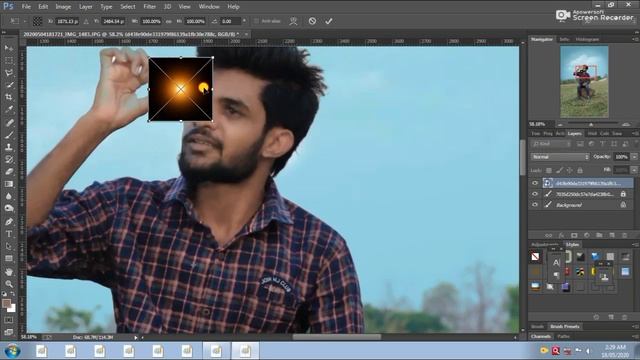
Task: Select the Move tool
Action: [9, 48]
